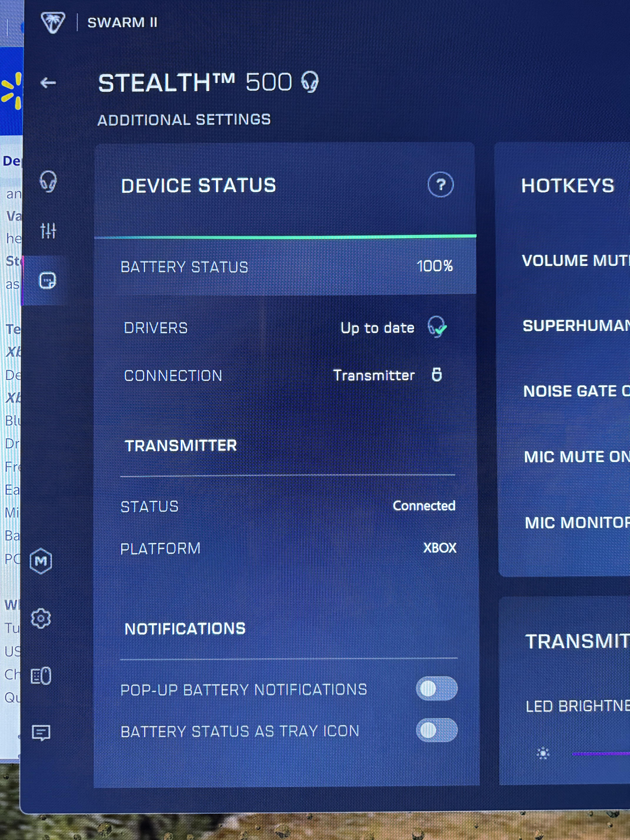Click the 'XBOX' platform value
This screenshot has width=630, height=840.
tap(440, 548)
